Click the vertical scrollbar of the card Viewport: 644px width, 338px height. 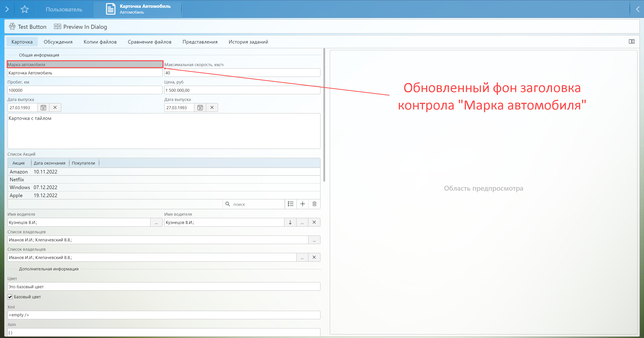tap(324, 115)
